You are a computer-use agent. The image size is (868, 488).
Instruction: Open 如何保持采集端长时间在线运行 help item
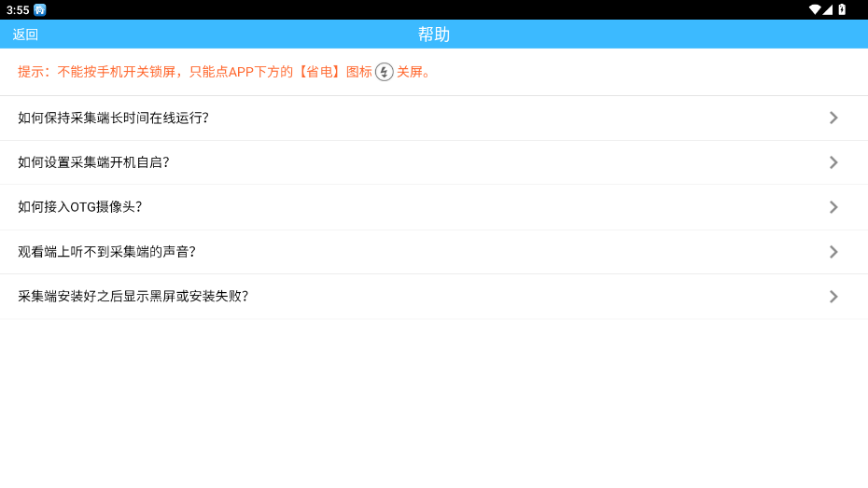[x=434, y=118]
